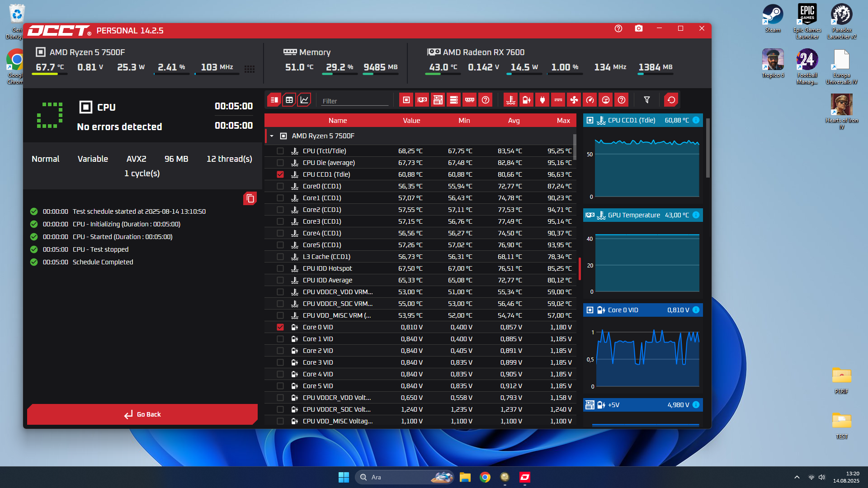Toggle clock speed sensor type filter
This screenshot has width=868, height=488.
point(590,100)
